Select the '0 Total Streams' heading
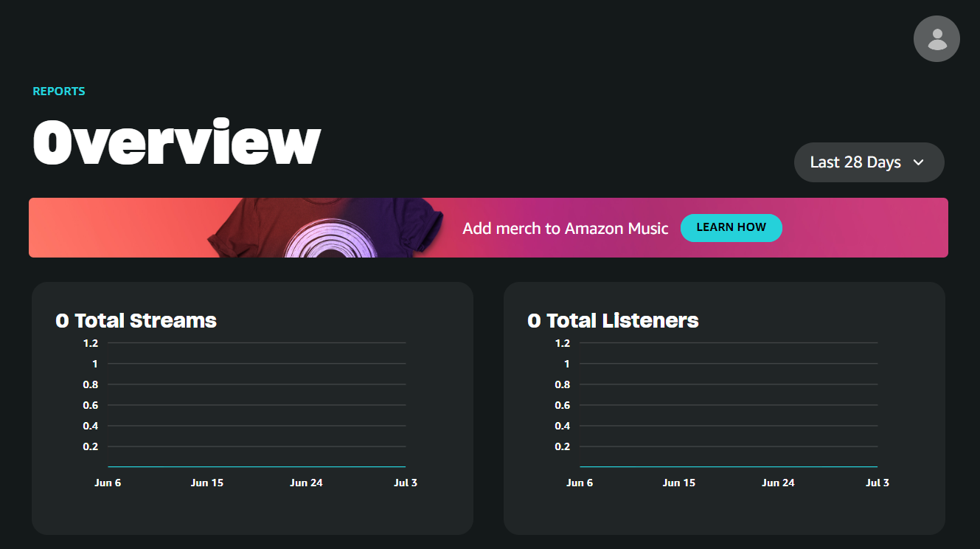This screenshot has height=549, width=980. [x=136, y=320]
